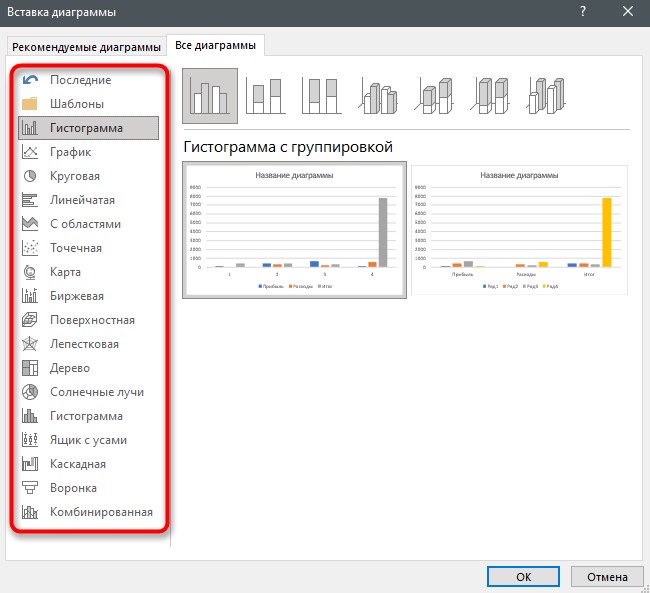
Task: Click the Отмена cancel button
Action: [607, 577]
